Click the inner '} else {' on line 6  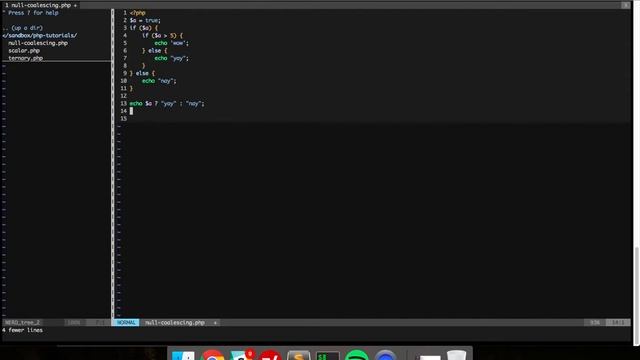pyautogui.click(x=155, y=51)
